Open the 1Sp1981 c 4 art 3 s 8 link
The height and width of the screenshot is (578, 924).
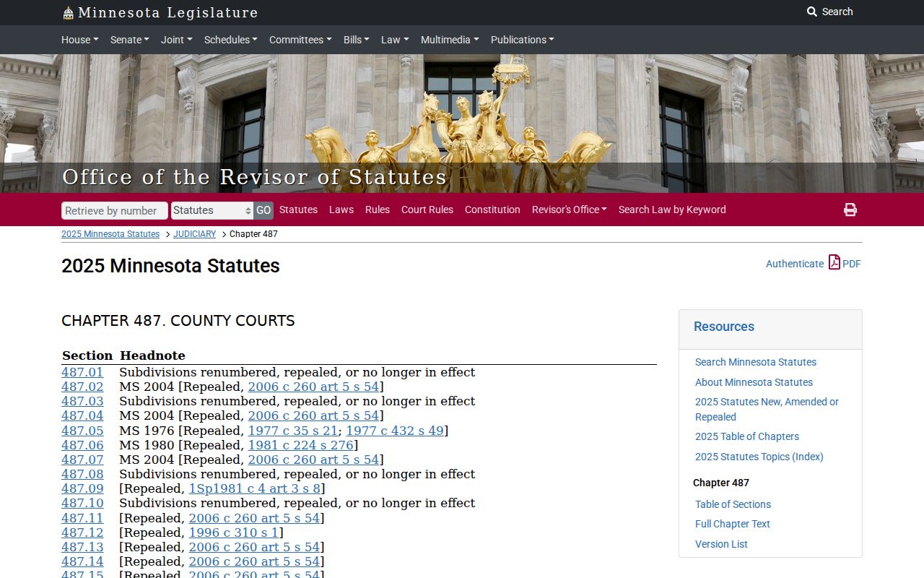point(255,488)
